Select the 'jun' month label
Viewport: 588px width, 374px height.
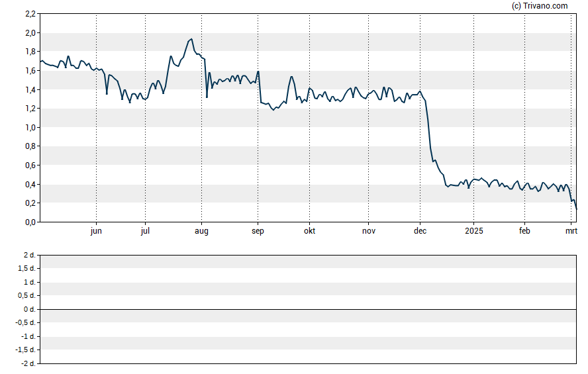[x=96, y=231]
